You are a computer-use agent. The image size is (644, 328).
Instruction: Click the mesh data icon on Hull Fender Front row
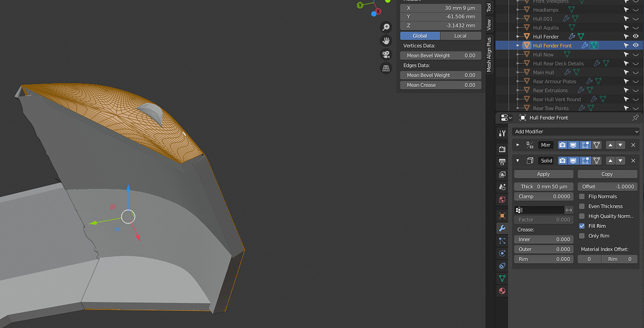click(594, 45)
